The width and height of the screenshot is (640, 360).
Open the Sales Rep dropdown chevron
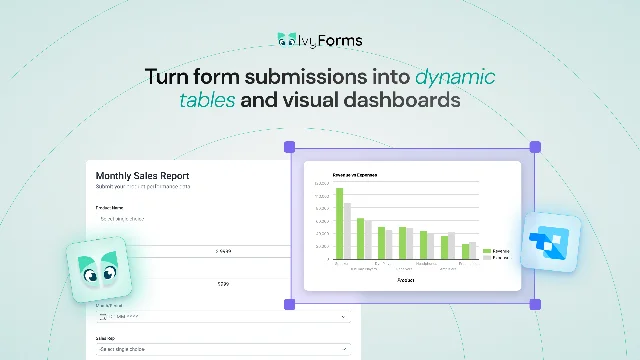pyautogui.click(x=344, y=349)
